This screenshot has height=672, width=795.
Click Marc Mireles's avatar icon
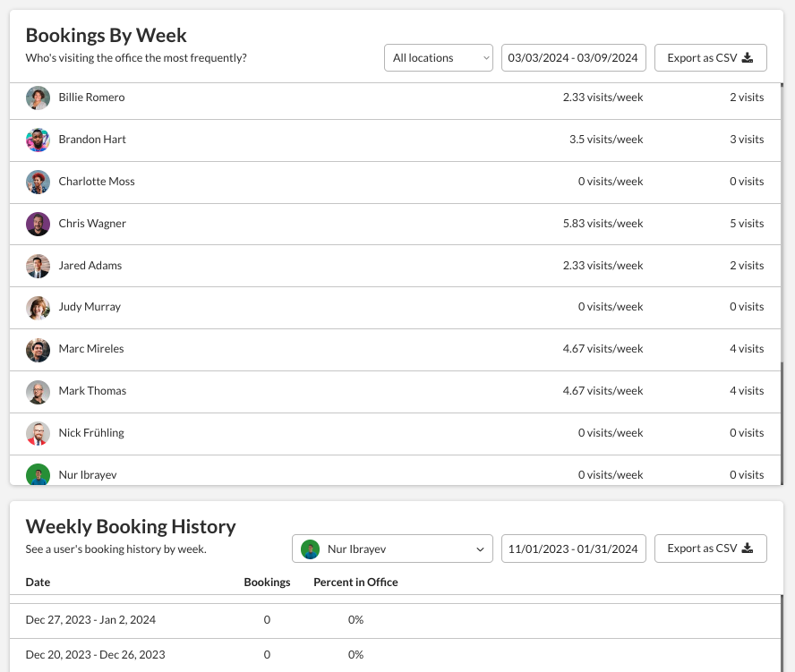pos(38,349)
